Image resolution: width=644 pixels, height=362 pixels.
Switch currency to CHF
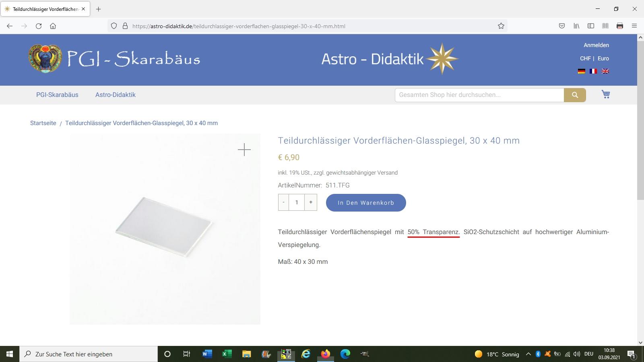[x=585, y=58]
